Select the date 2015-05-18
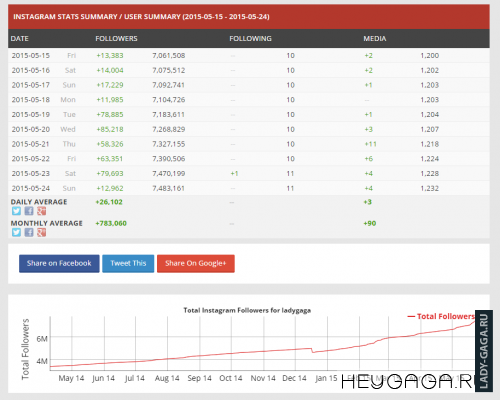500x400 pixels. [x=31, y=100]
